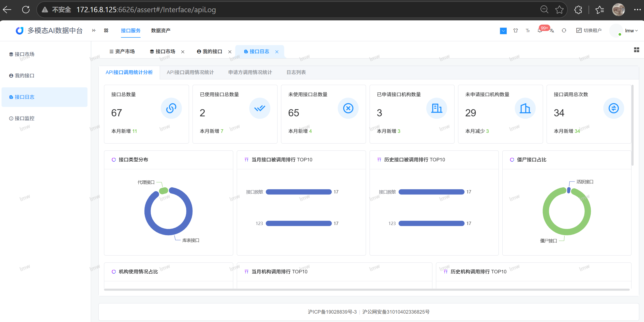Click the 切换租户 button
This screenshot has width=644, height=322.
(x=589, y=31)
